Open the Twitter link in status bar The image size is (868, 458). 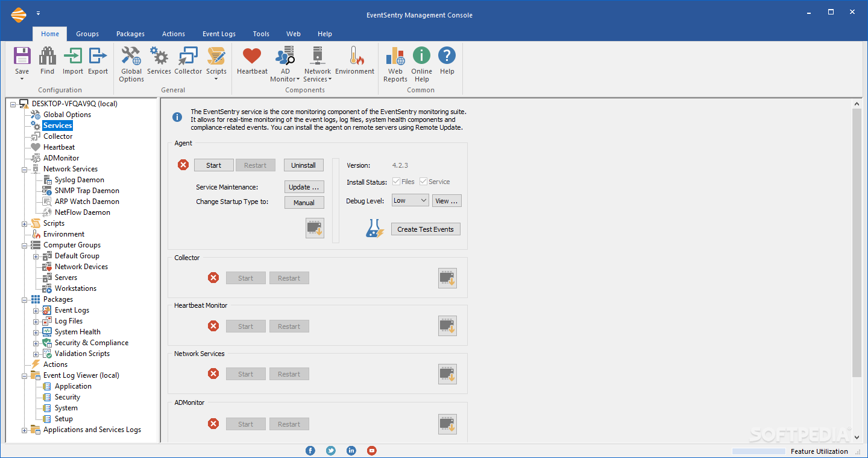pos(331,451)
